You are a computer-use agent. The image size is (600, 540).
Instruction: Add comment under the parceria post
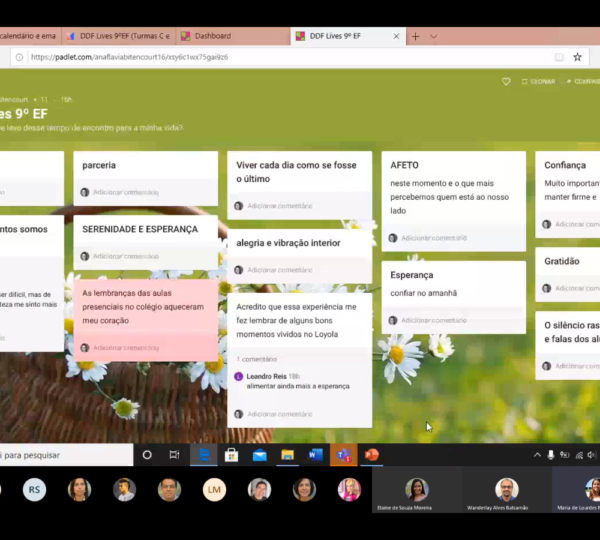126,192
